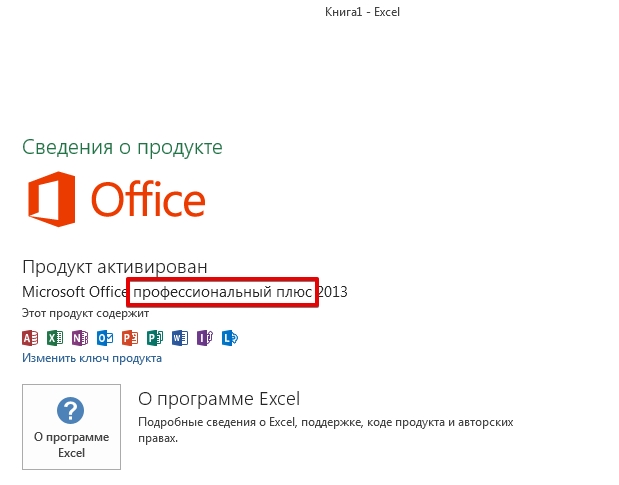Click the 'Книга1 - Excel' window title
619x485 pixels.
click(362, 12)
